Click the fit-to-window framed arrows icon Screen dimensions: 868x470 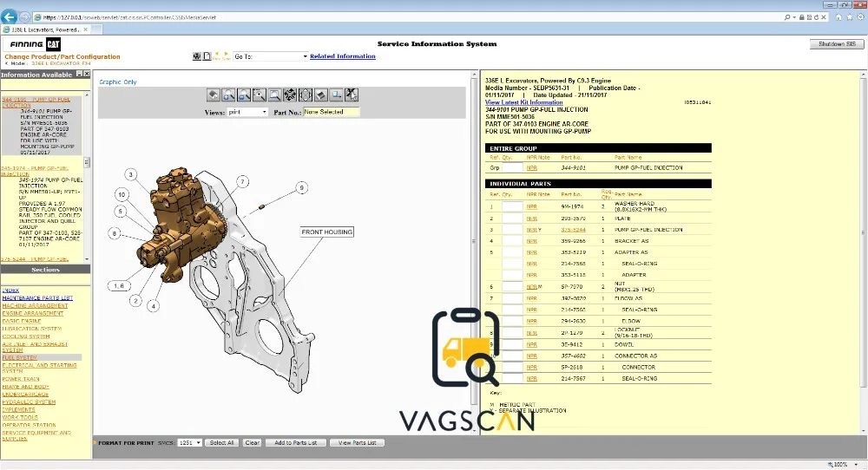[306, 95]
